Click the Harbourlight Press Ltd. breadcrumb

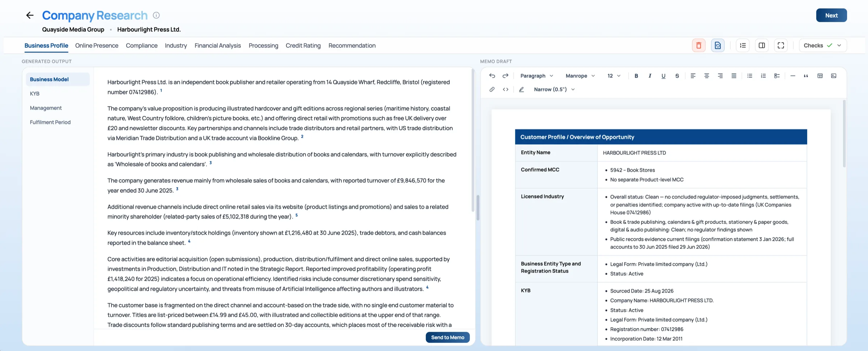149,30
